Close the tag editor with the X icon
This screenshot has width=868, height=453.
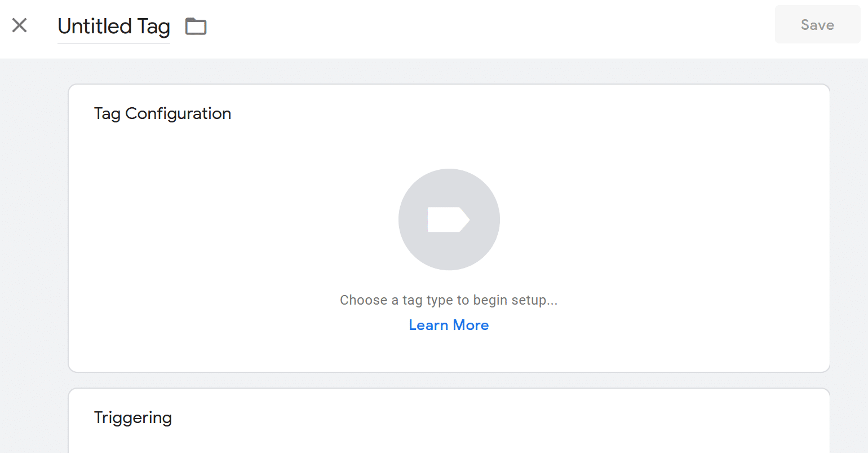point(20,25)
